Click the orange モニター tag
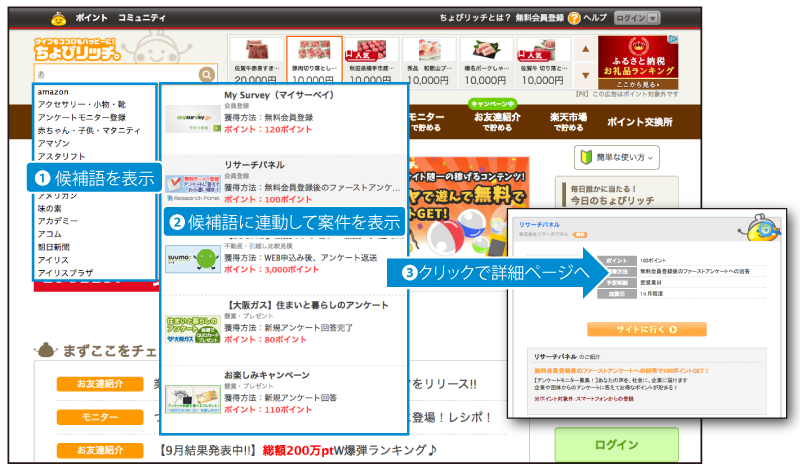The height and width of the screenshot is (470, 800). point(100,417)
